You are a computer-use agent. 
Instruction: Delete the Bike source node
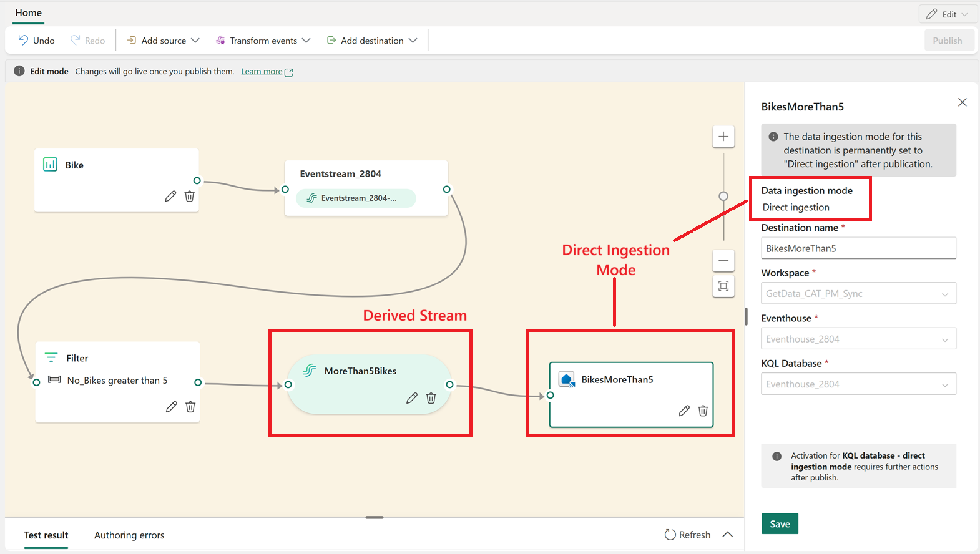[190, 197]
